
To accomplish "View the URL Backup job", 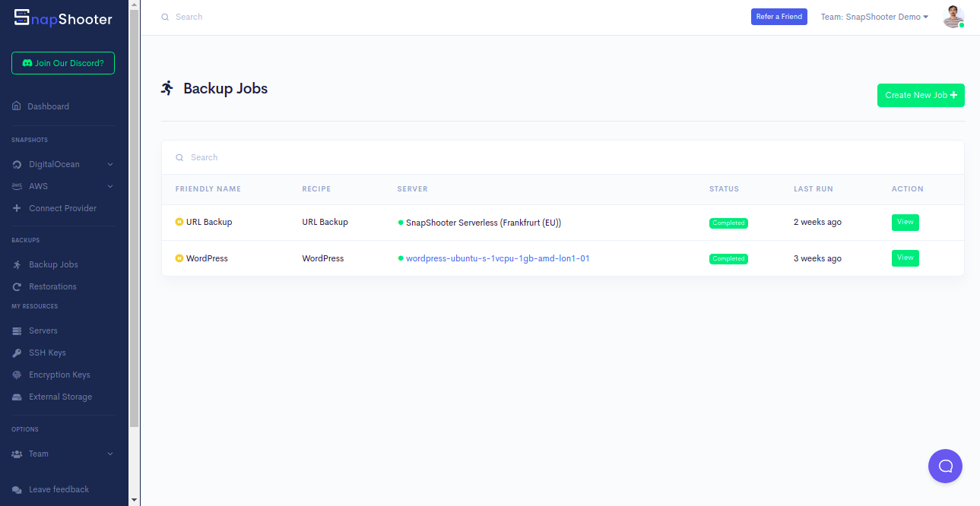I will [905, 222].
